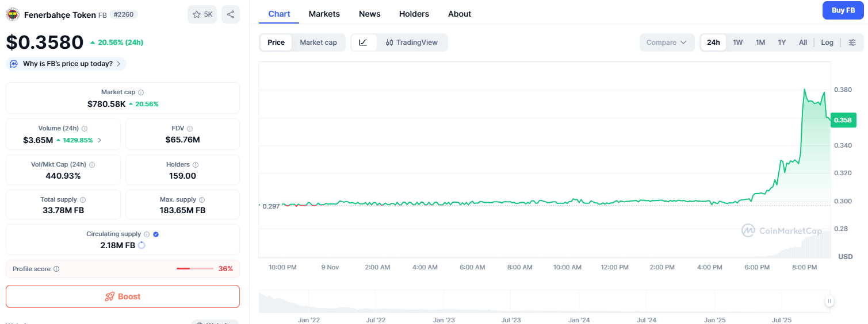Click the 33.78M FB total supply value
This screenshot has height=324, width=868.
pyautogui.click(x=63, y=210)
